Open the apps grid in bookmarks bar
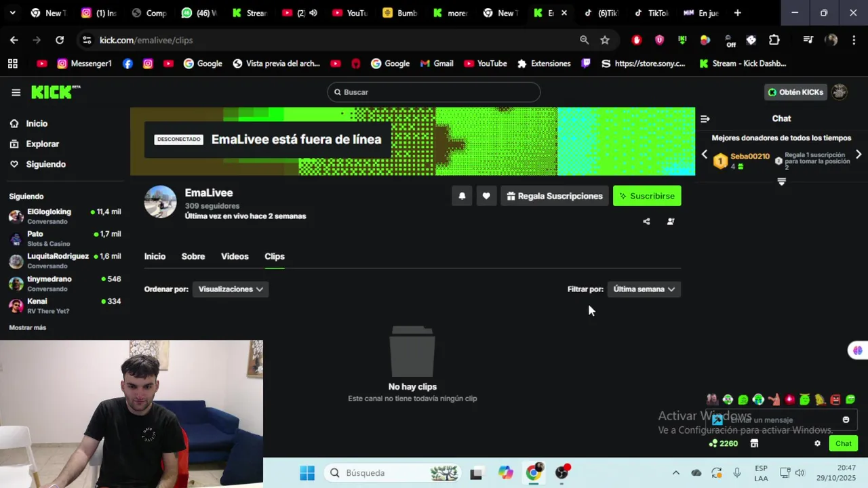Viewport: 868px width, 488px height. [13, 64]
